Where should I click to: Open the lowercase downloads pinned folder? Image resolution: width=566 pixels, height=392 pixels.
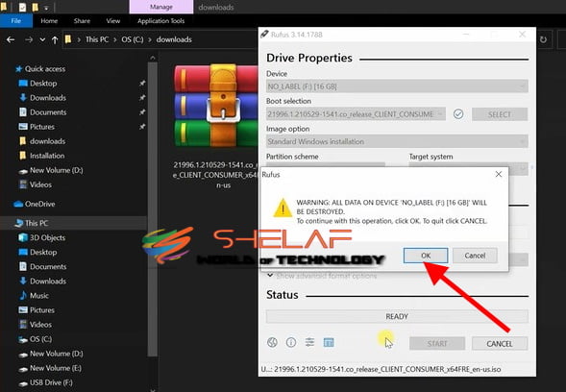coord(47,141)
